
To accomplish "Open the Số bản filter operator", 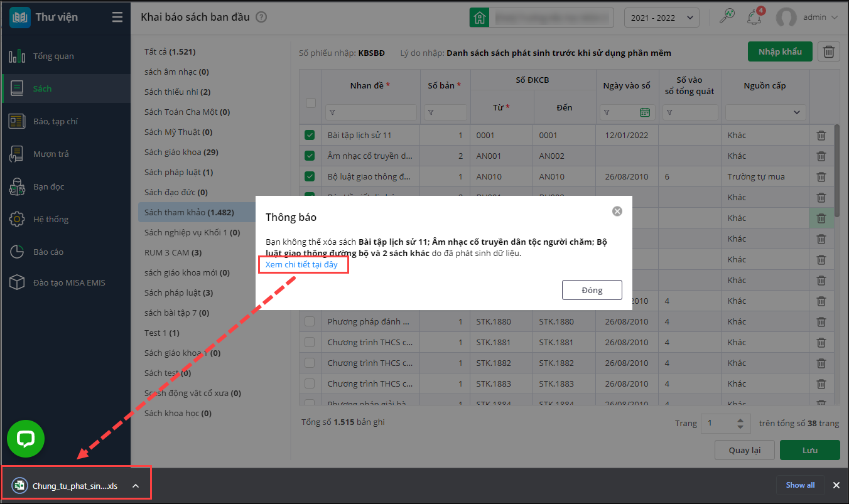I will point(431,112).
